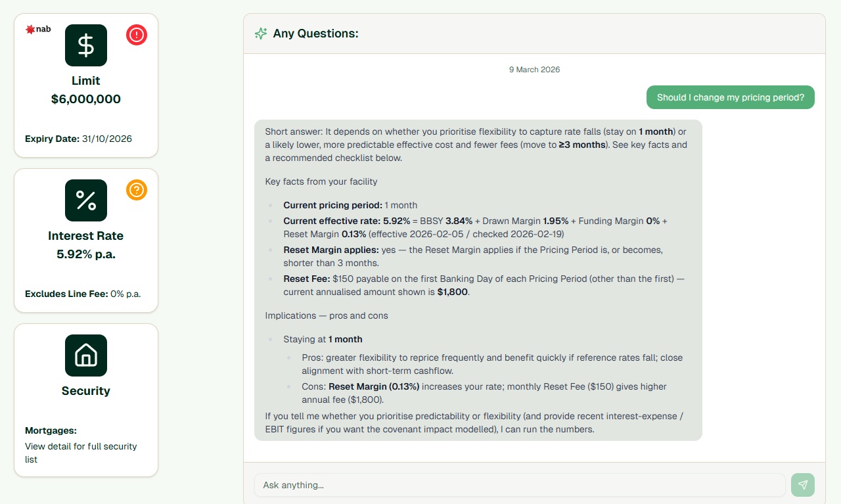Click the red alert icon on Limit card
This screenshot has height=504, width=841.
[x=137, y=35]
